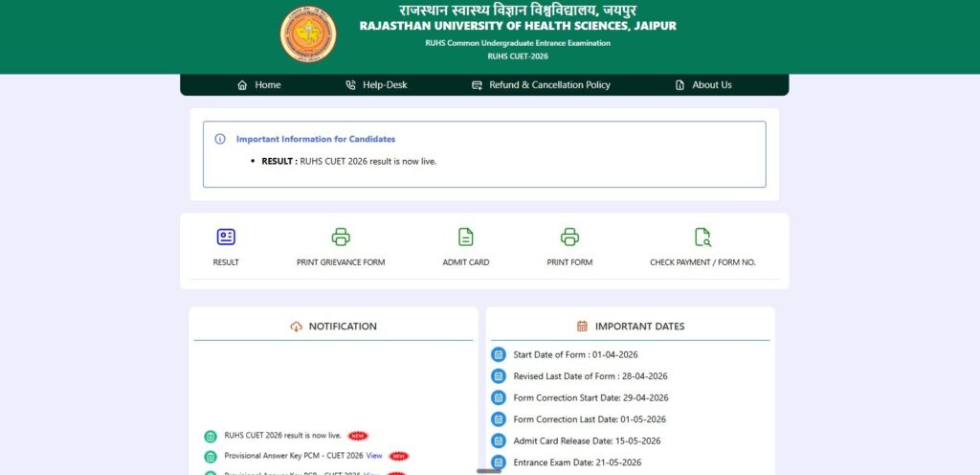The image size is (980, 475).
Task: Click the Refund policy card icon
Action: (477, 85)
